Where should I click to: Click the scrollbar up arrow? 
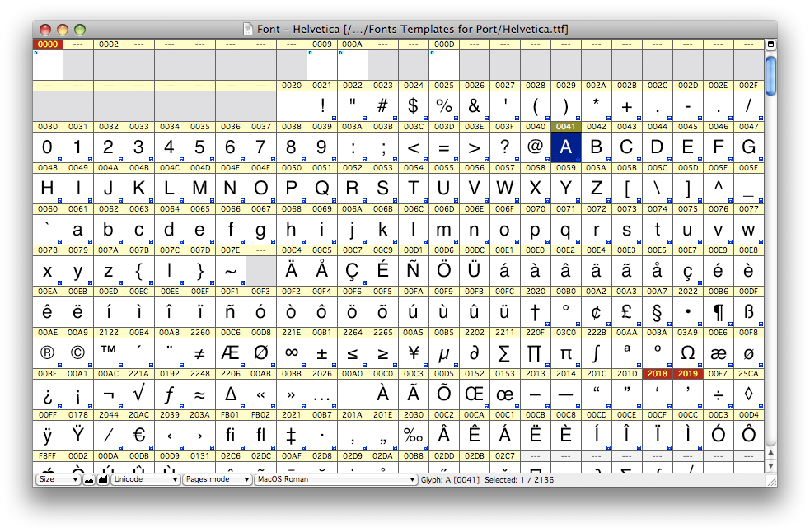click(770, 453)
